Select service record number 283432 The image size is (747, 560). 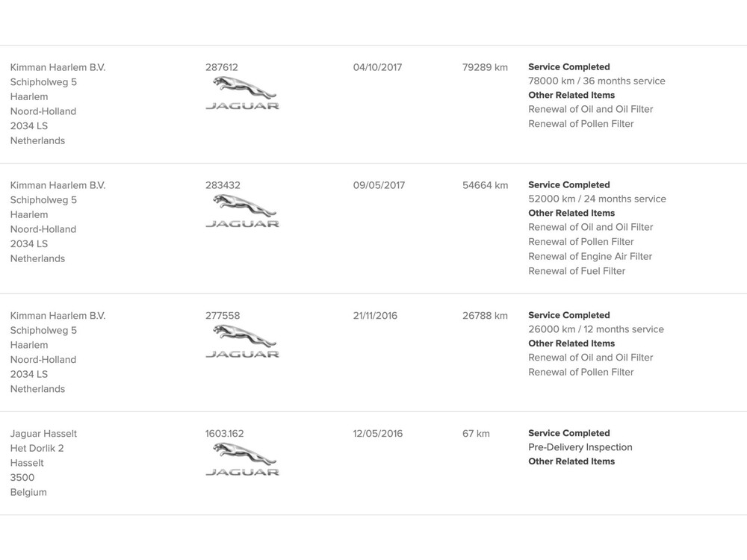(x=223, y=185)
